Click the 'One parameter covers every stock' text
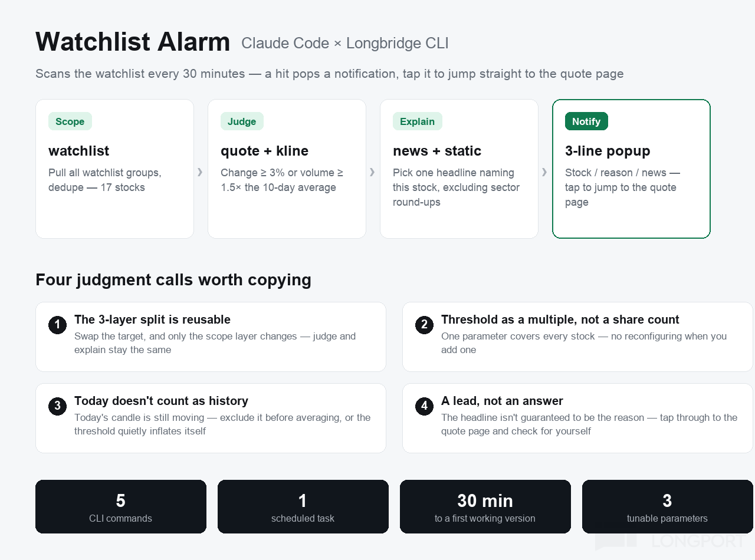 click(x=584, y=343)
